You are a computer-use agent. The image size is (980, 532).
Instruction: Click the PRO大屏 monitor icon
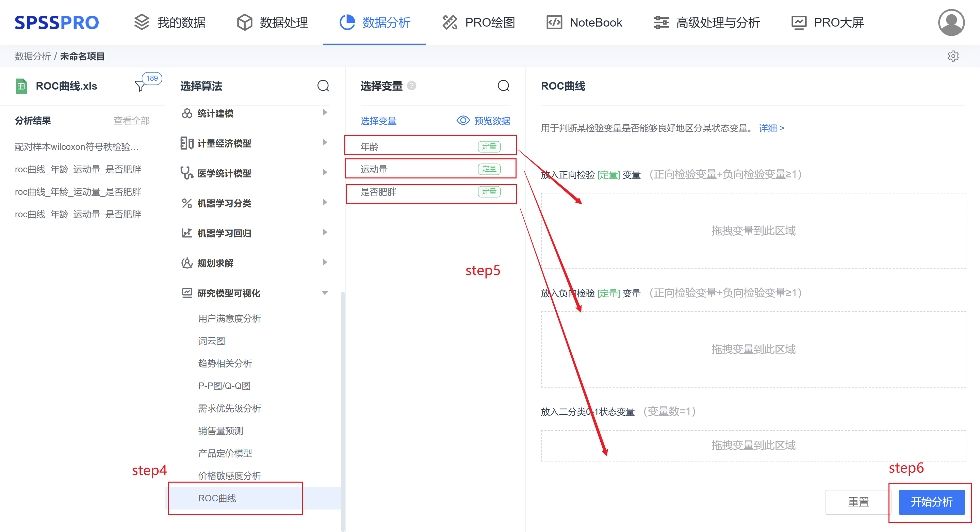coord(799,22)
